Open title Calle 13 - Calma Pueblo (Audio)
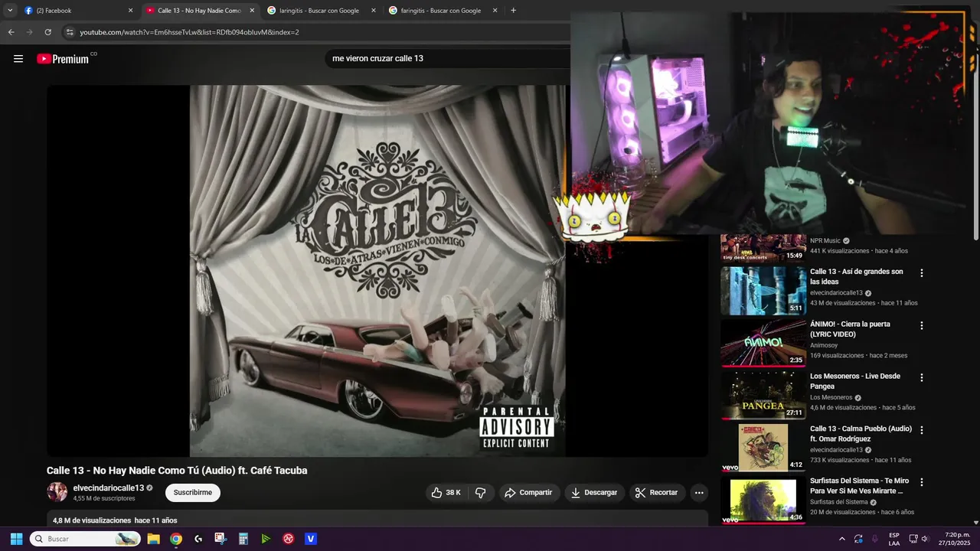This screenshot has width=980, height=551. point(861,434)
